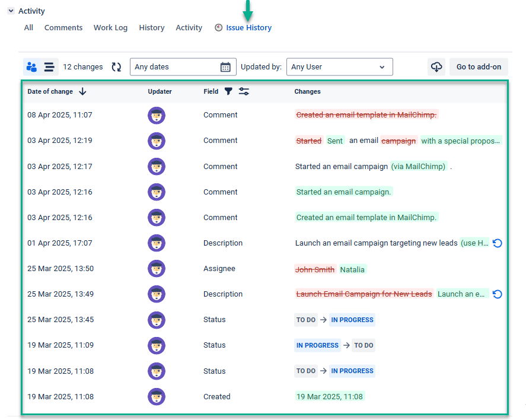Open the field settings sliders icon
The image size is (526, 420).
point(244,91)
